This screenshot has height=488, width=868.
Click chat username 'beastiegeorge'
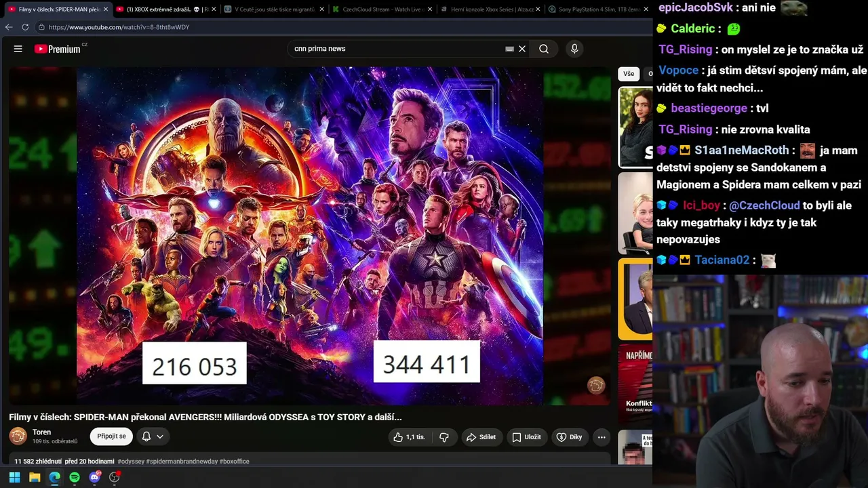click(x=709, y=108)
